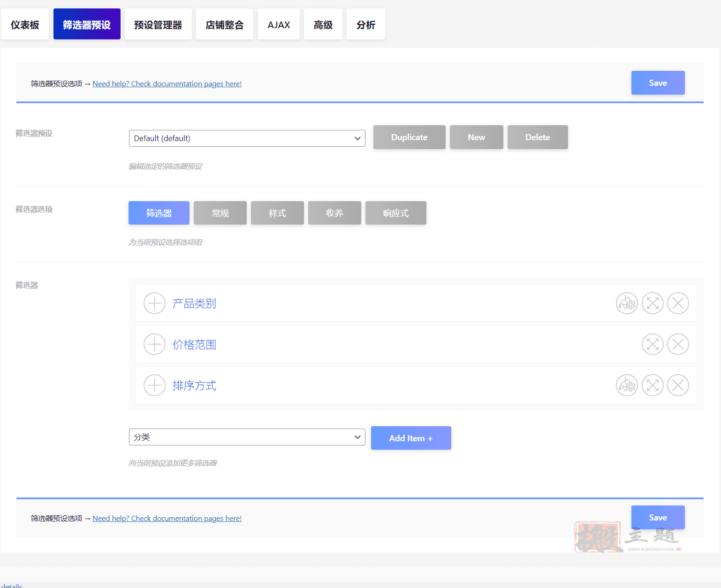Remove the 产品类别 filter
Viewport: 721px width, 588px height.
(678, 303)
